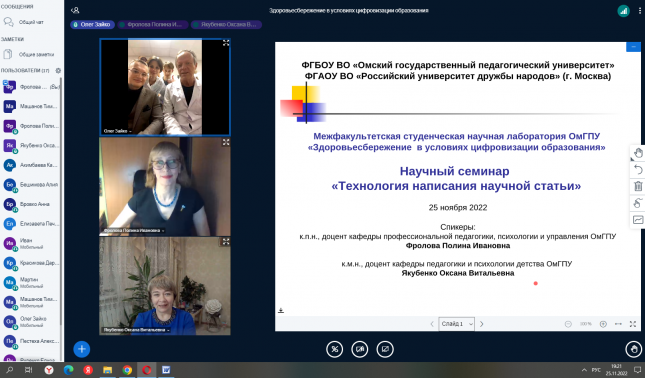Image resolution: width=645 pixels, height=378 pixels.
Task: Open Олег Зайко webcam name dropdown
Action: click(x=117, y=131)
